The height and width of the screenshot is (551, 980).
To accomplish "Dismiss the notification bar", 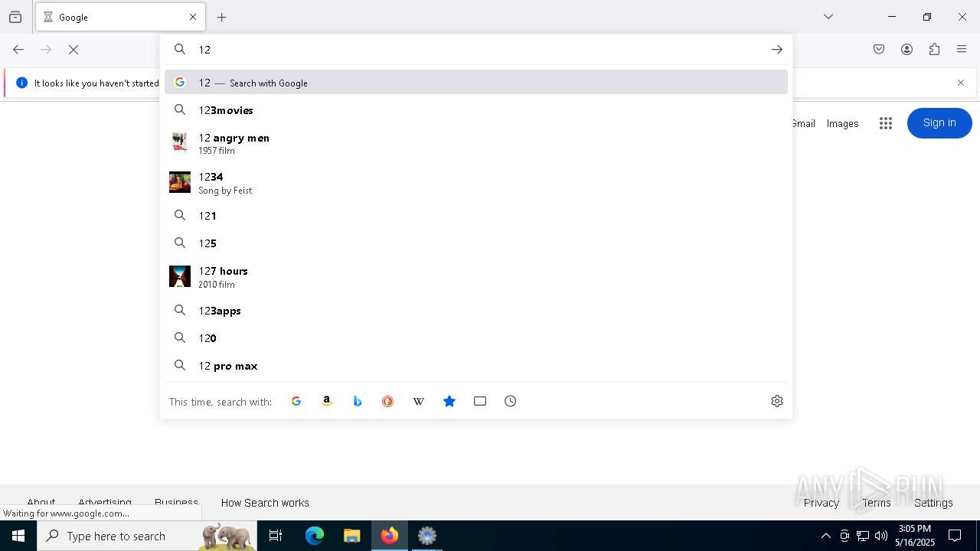I will coord(961,83).
